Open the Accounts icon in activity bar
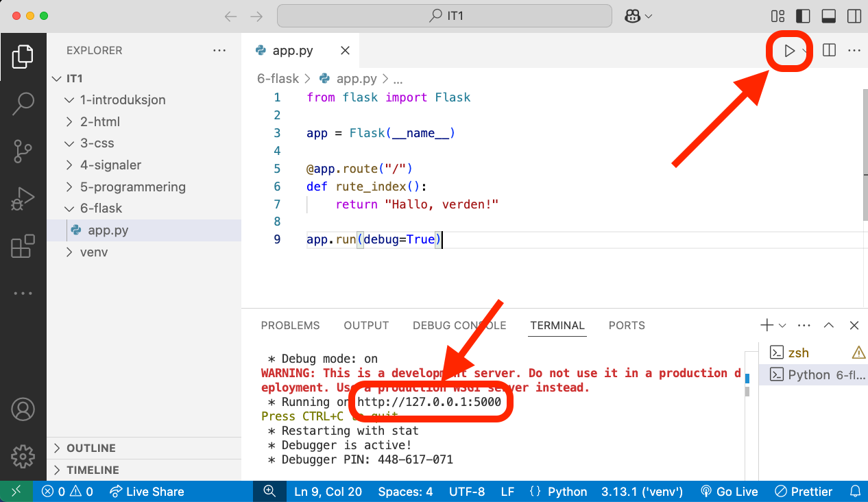868x502 pixels. tap(23, 409)
